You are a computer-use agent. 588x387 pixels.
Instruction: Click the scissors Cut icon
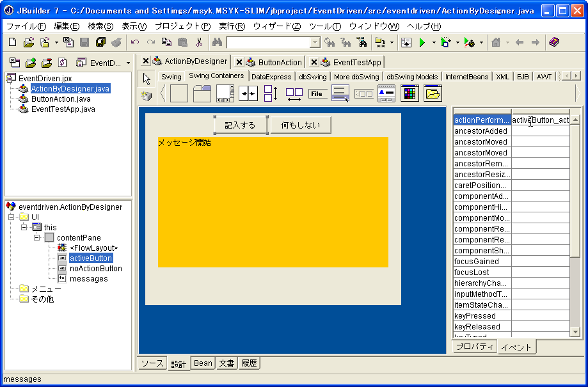(199, 43)
